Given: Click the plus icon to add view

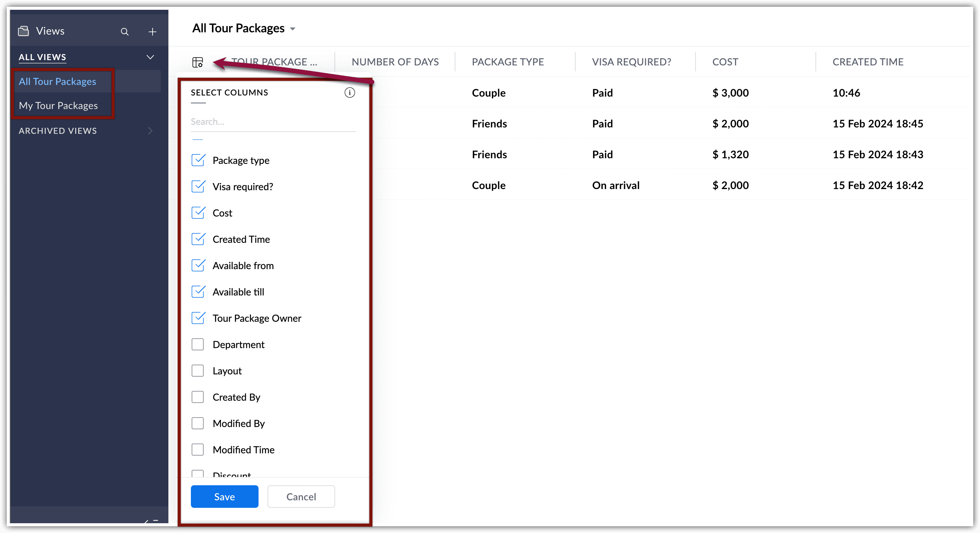Looking at the screenshot, I should [152, 32].
